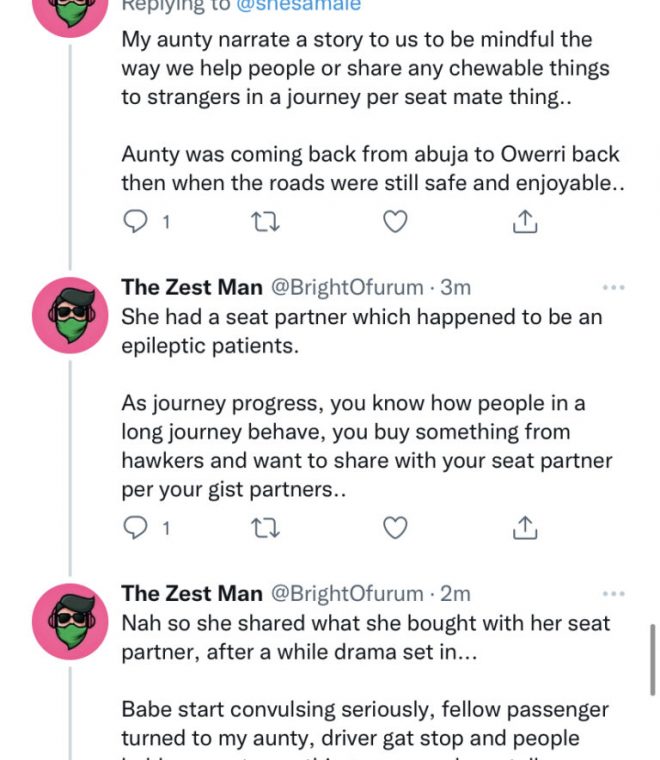Share the tweet about epileptic seat partner
The width and height of the screenshot is (660, 760).
pyautogui.click(x=525, y=526)
